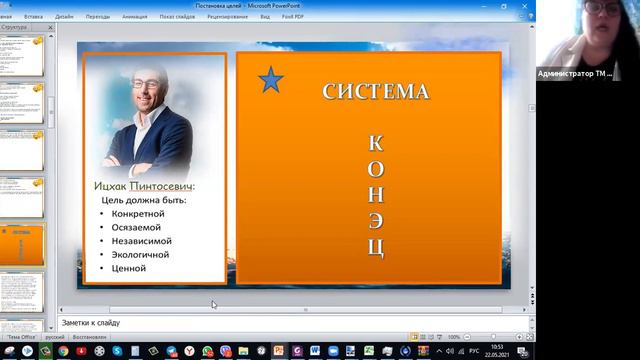The height and width of the screenshot is (360, 640).
Task: Open WinRAR from taskbar
Action: pyautogui.click(x=423, y=351)
